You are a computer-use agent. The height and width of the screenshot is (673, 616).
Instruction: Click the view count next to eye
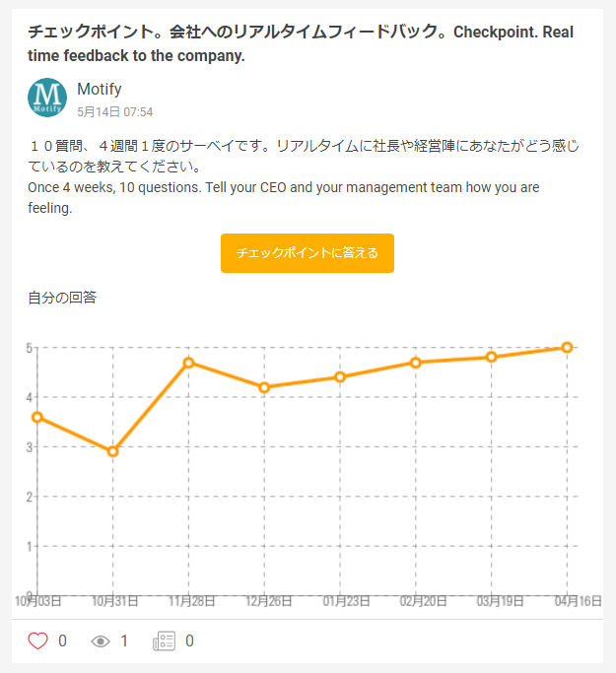[x=124, y=640]
